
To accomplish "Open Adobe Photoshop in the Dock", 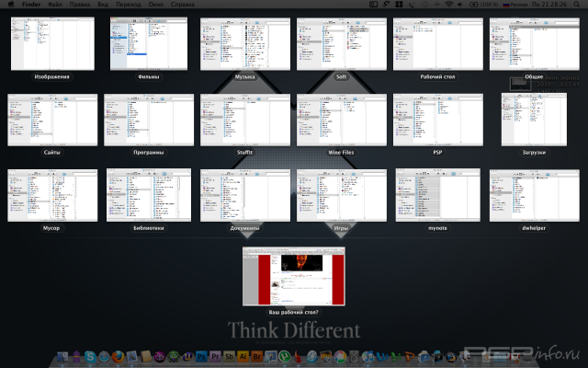I will click(203, 357).
